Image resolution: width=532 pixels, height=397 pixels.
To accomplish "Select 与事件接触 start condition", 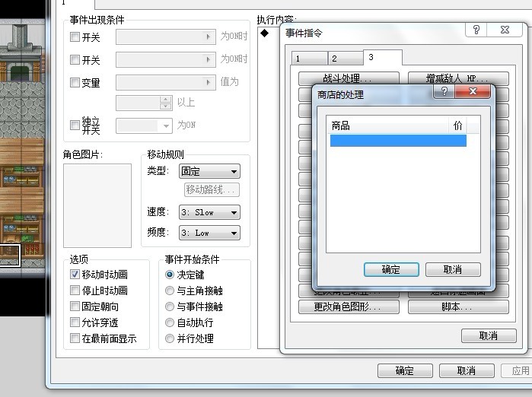I will (170, 306).
